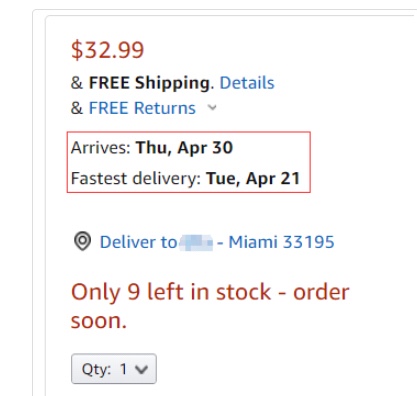Click the bold FREE Shipping text
The image size is (417, 396).
click(x=149, y=83)
